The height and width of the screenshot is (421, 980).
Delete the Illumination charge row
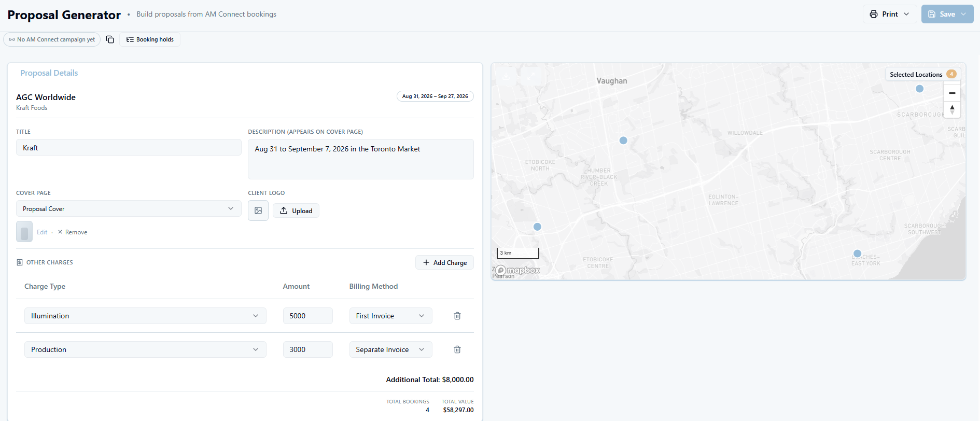point(457,316)
